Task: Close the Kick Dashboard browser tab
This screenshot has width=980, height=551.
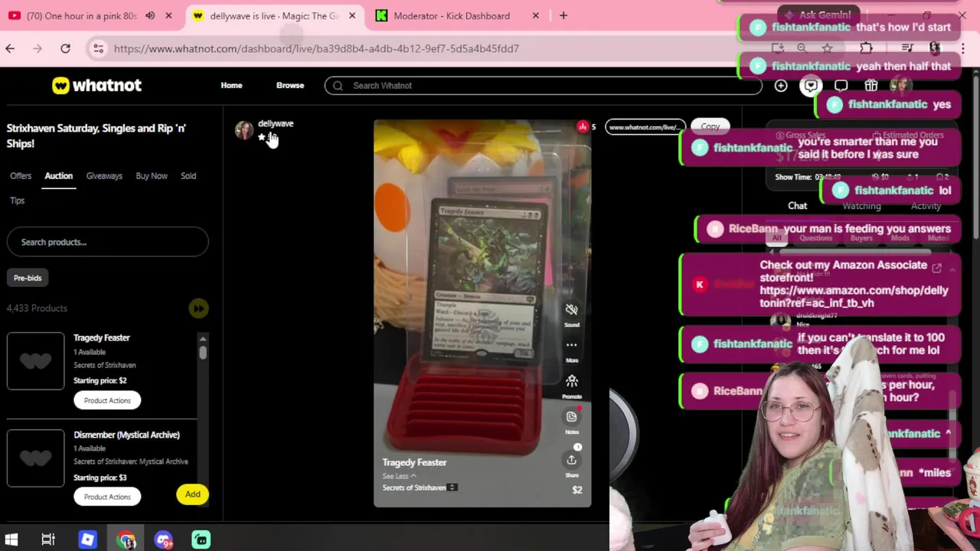Action: [x=535, y=15]
